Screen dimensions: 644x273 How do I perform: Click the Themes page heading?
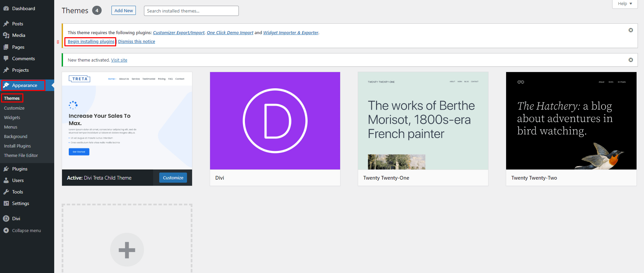[x=75, y=10]
